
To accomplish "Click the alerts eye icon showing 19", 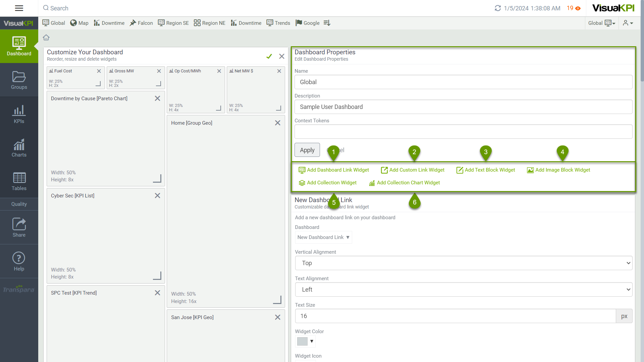I will click(578, 8).
